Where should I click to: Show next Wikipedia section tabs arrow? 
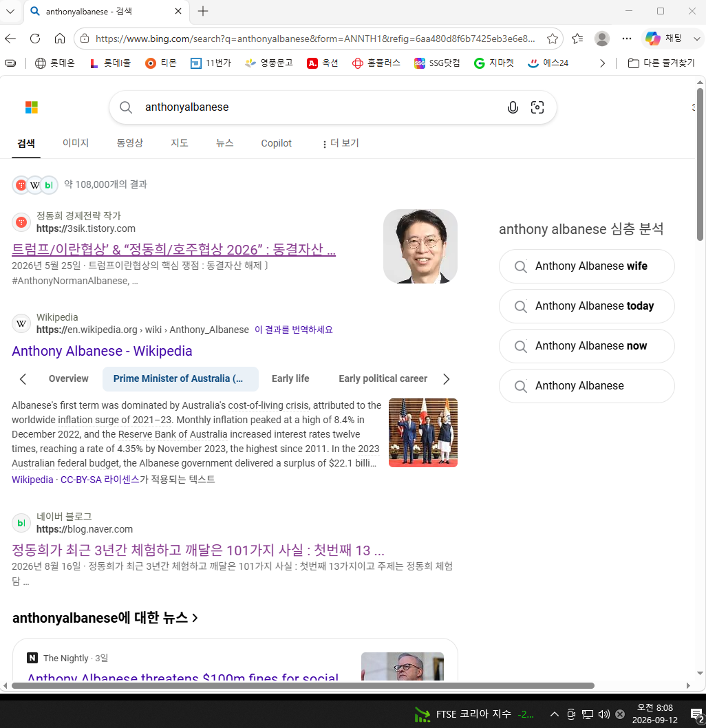[446, 379]
